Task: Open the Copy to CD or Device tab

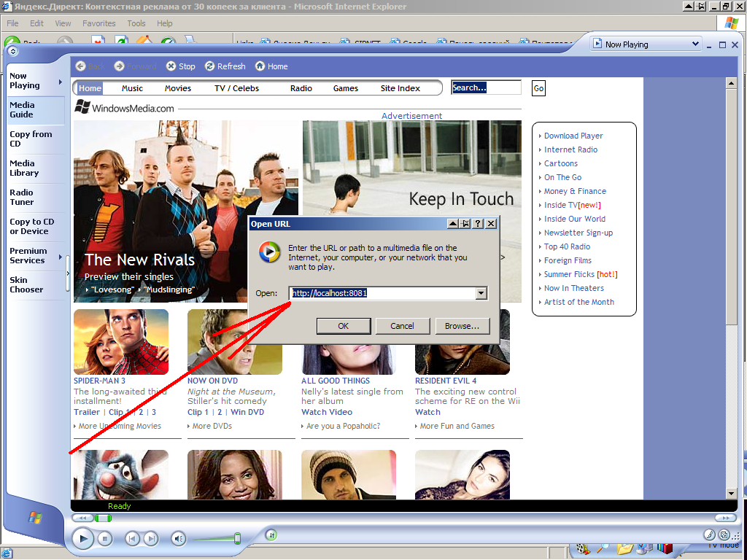Action: [36, 227]
